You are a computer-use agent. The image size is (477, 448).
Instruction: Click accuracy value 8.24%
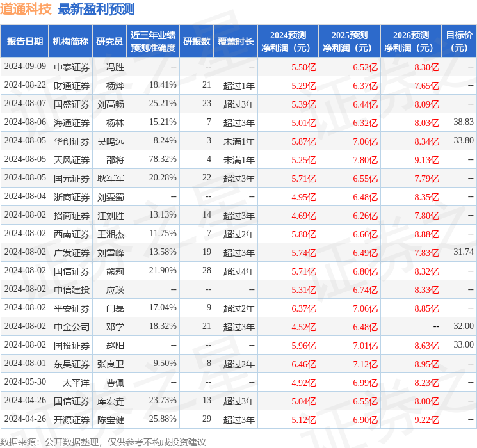(165, 141)
